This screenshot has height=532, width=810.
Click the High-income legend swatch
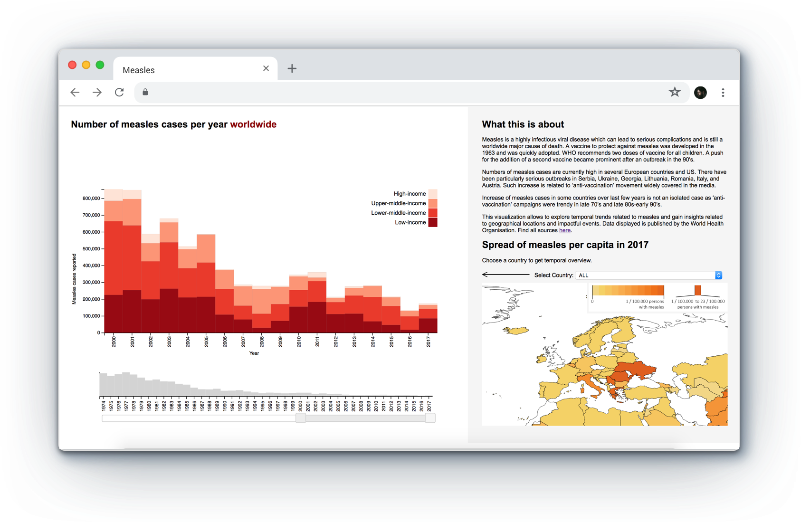click(433, 194)
